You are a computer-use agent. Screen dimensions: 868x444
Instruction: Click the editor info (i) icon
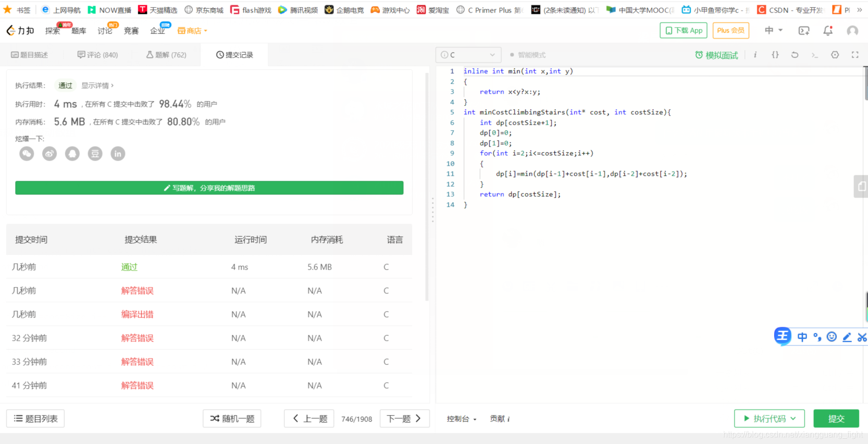pos(755,55)
